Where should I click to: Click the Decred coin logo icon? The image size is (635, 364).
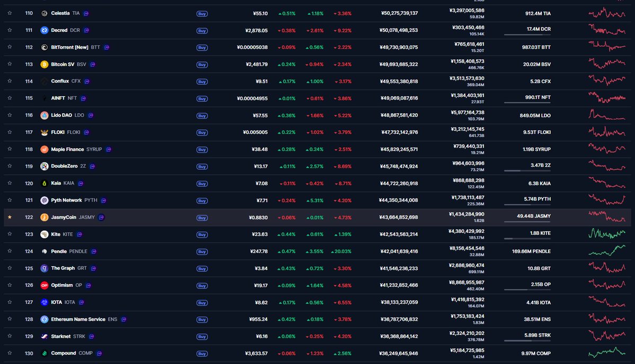[44, 30]
